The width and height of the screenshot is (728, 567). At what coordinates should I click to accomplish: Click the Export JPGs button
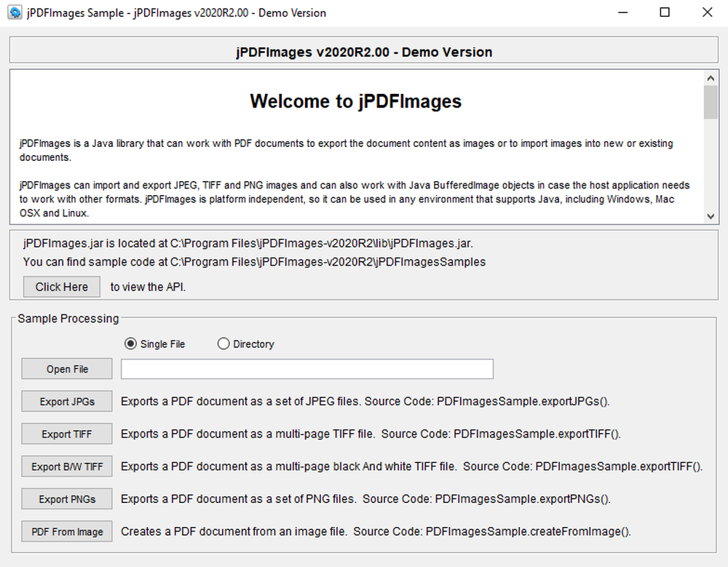67,401
